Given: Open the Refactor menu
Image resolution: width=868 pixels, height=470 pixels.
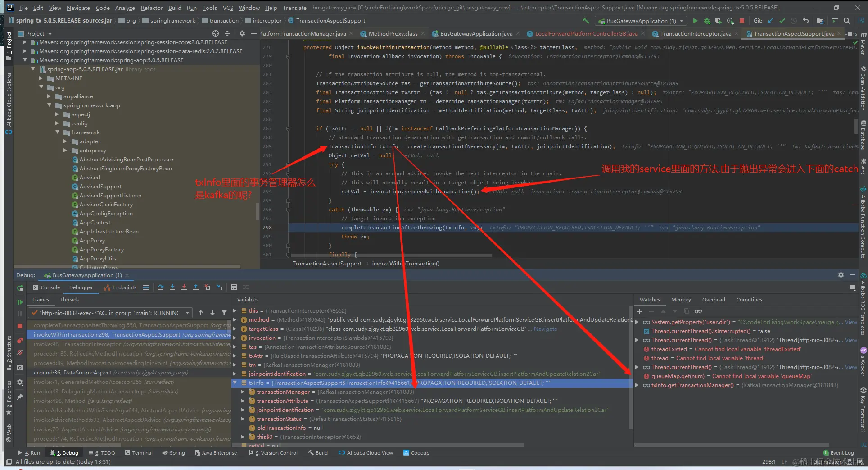Looking at the screenshot, I should click(152, 8).
